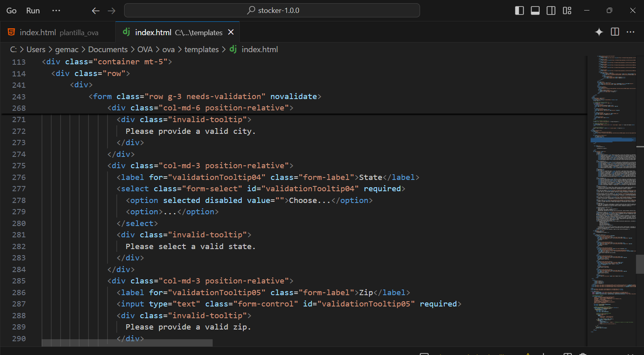The height and width of the screenshot is (355, 644).
Task: Split the editor to the right
Action: point(615,32)
